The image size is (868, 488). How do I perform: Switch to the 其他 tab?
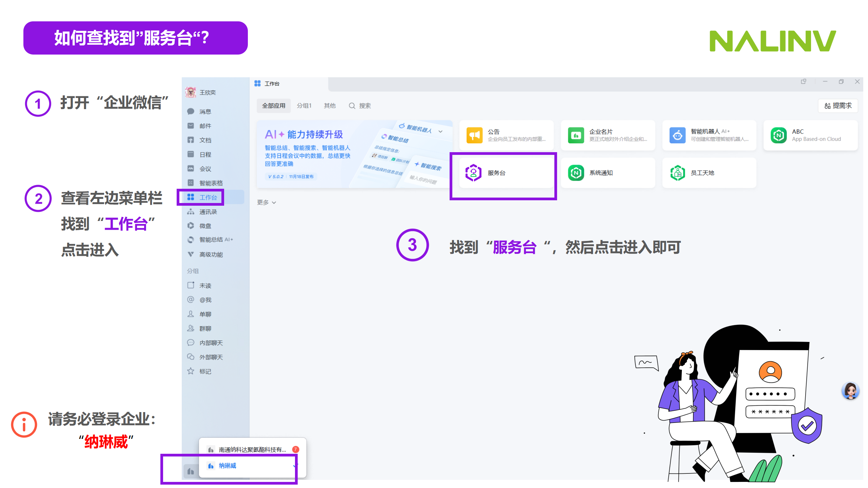(x=330, y=106)
